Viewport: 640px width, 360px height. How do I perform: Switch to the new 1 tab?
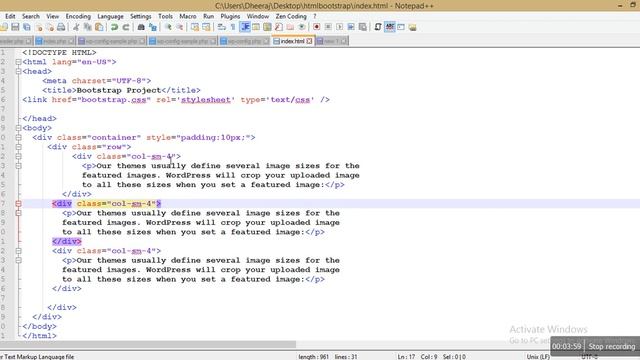[331, 41]
